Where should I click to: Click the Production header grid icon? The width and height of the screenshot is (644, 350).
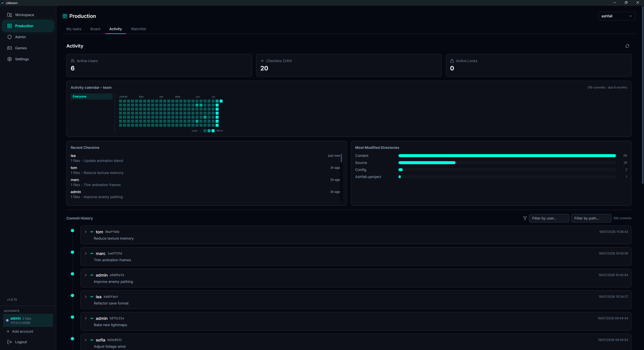pos(65,16)
